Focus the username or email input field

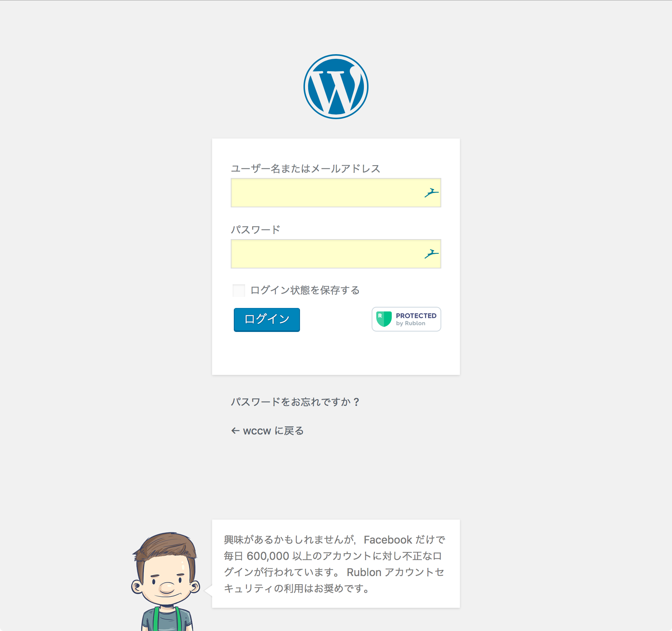[336, 193]
